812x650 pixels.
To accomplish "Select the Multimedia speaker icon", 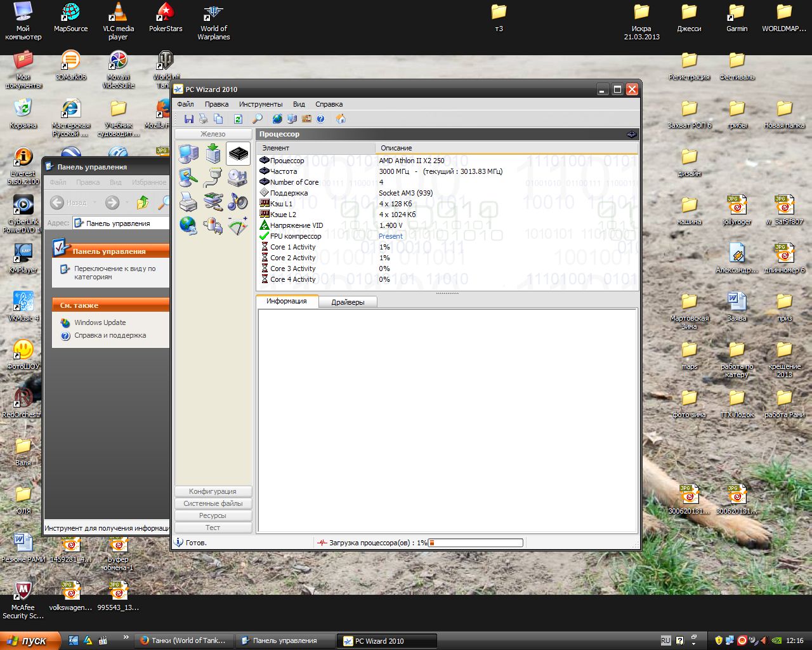I will pos(238,202).
